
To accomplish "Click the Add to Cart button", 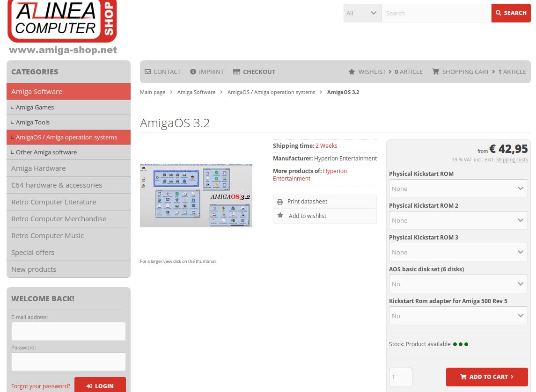I will (x=487, y=377).
